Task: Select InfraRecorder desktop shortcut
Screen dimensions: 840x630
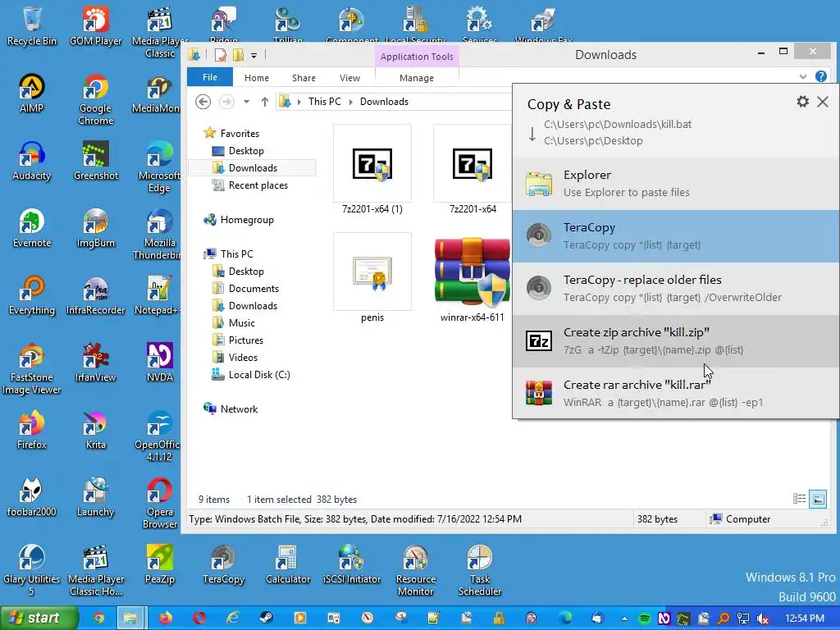Action: (x=95, y=295)
